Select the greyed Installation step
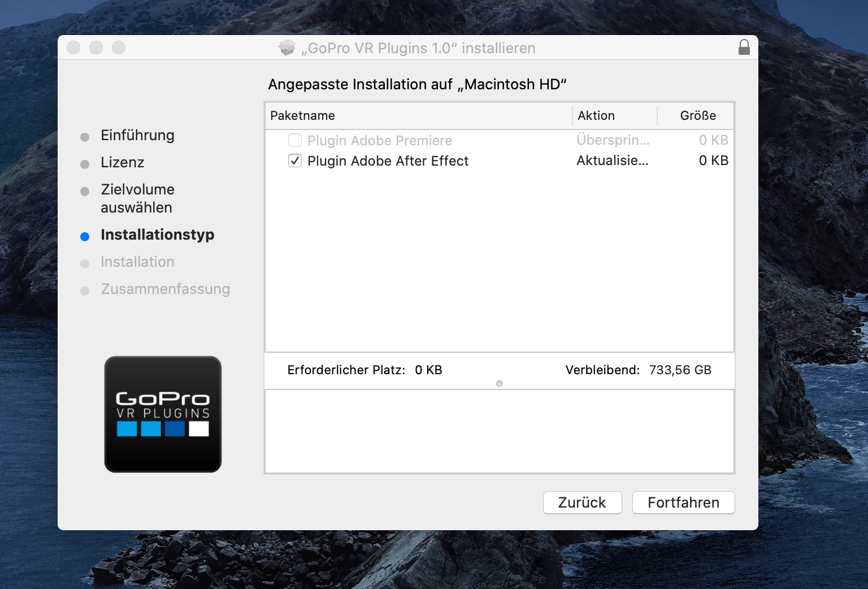Viewport: 868px width, 589px height. [137, 262]
